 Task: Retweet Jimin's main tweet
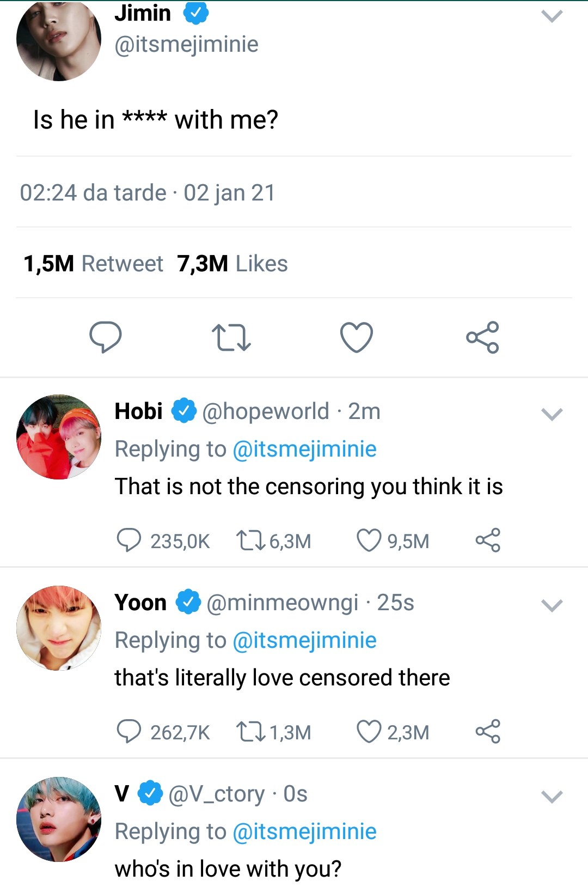pyautogui.click(x=231, y=337)
